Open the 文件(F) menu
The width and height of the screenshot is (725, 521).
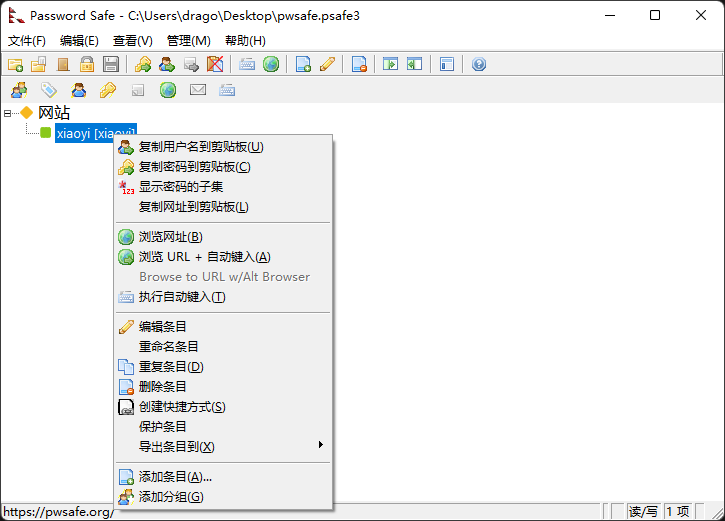27,41
